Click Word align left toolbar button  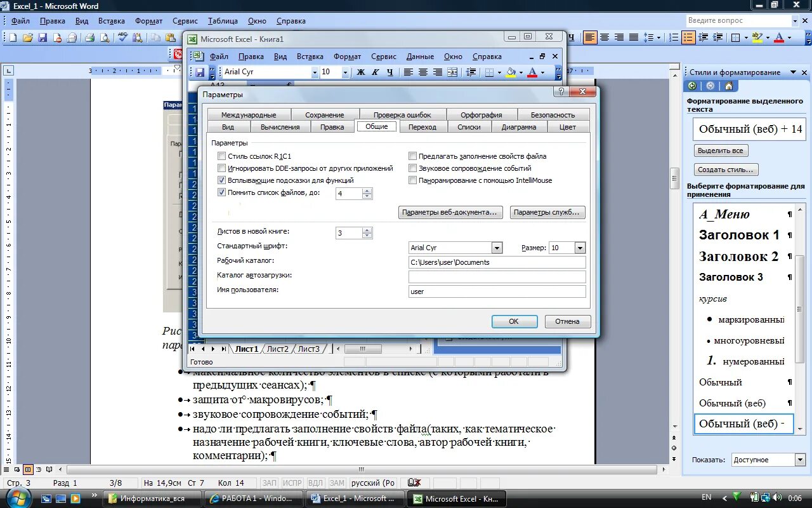click(x=590, y=38)
